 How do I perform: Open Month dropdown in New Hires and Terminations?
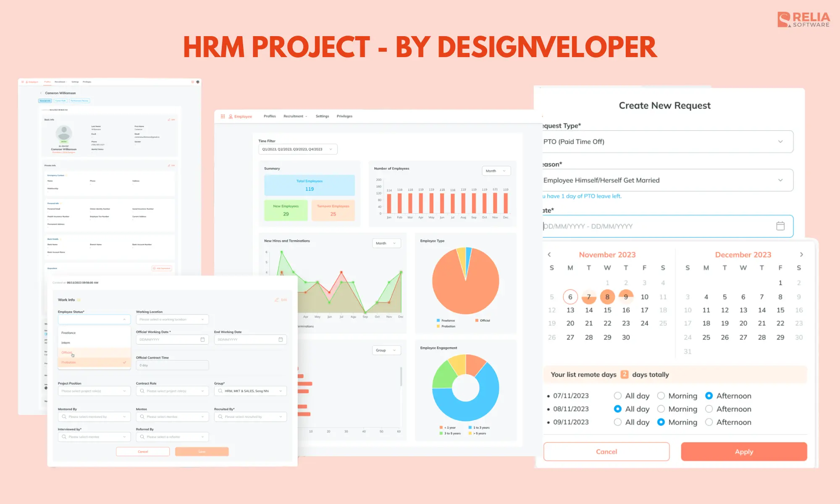tap(386, 243)
